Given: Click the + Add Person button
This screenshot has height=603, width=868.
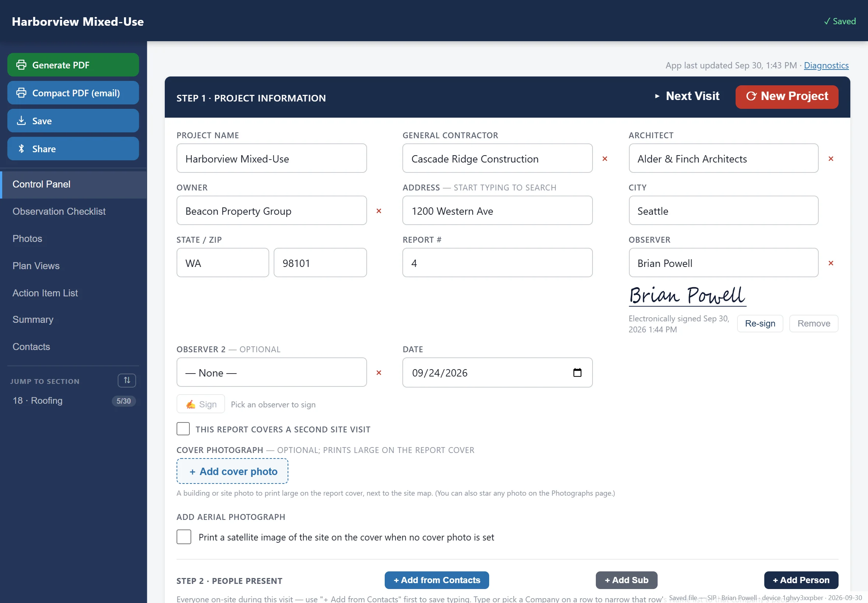Looking at the screenshot, I should click(x=801, y=580).
